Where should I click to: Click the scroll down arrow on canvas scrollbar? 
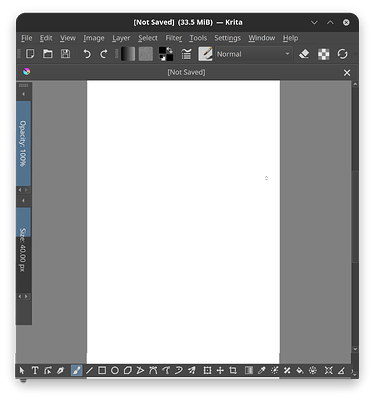coord(355,349)
